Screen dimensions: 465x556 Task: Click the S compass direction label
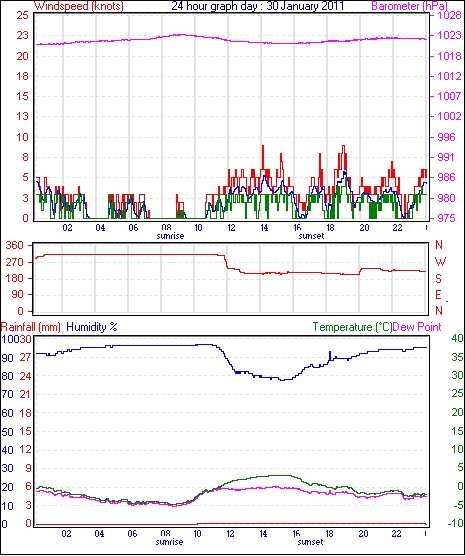coord(438,279)
